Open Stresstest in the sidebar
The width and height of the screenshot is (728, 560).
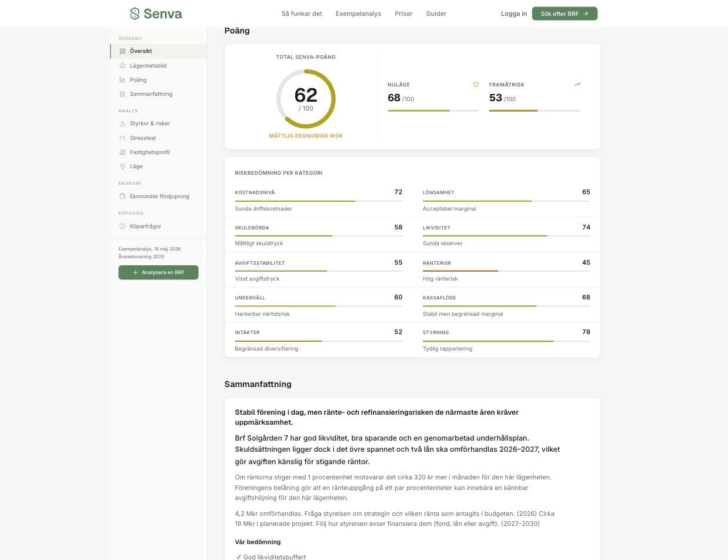[159, 138]
